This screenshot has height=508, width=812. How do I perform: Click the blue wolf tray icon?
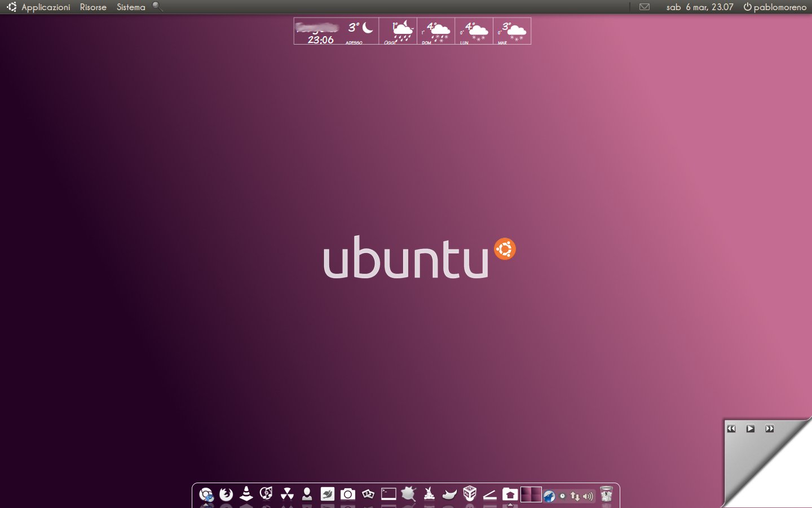coord(549,497)
